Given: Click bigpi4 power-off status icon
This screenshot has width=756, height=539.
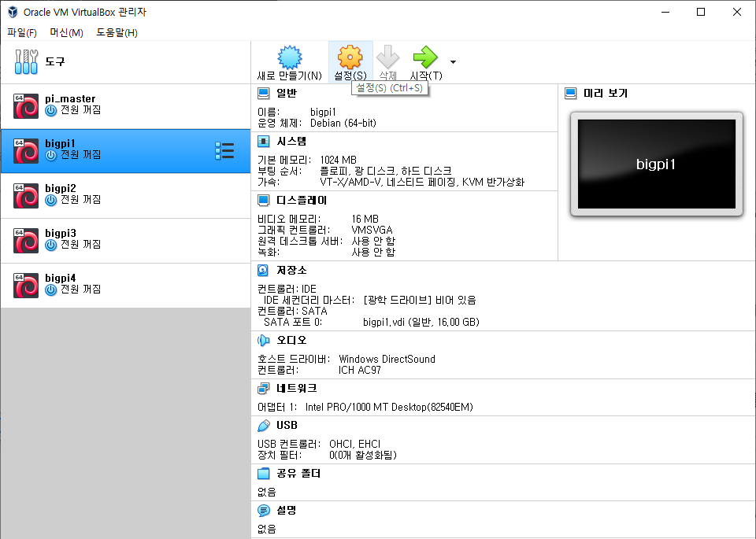Looking at the screenshot, I should click(x=50, y=290).
